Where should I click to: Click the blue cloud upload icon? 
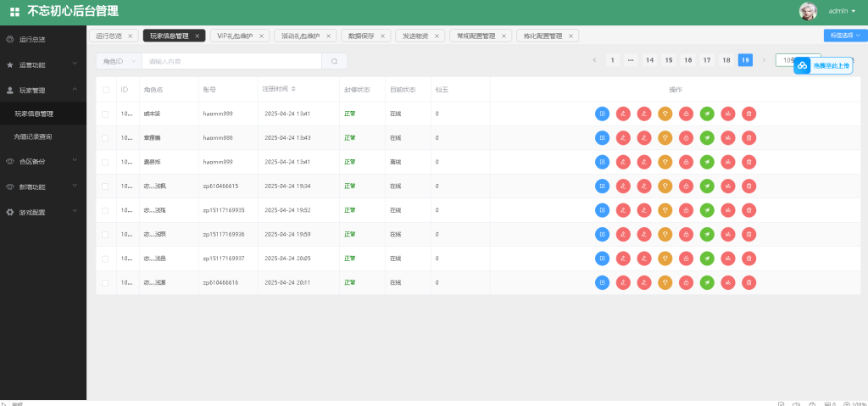click(802, 65)
